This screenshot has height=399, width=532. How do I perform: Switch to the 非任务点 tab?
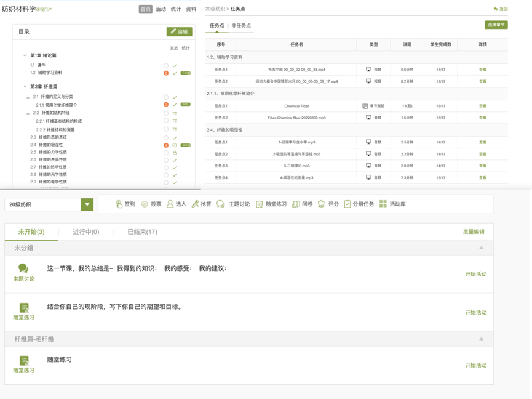[x=241, y=26]
